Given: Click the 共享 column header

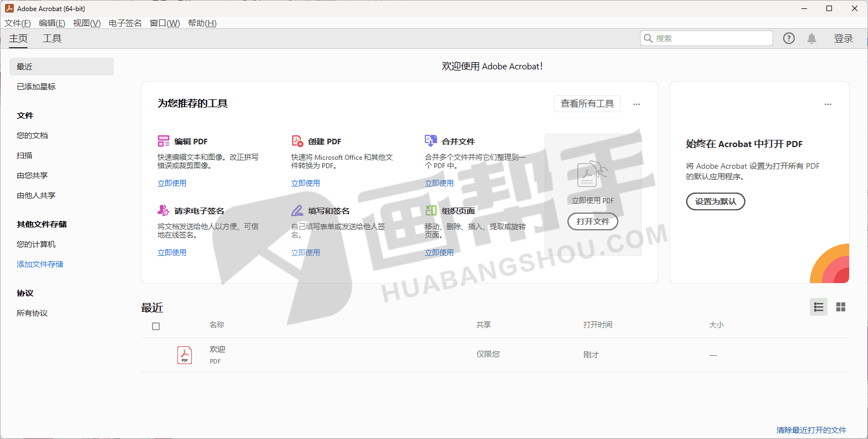Looking at the screenshot, I should (484, 325).
